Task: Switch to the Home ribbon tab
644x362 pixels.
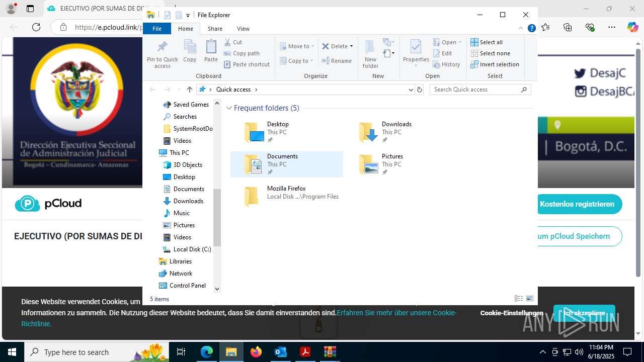Action: [x=186, y=29]
